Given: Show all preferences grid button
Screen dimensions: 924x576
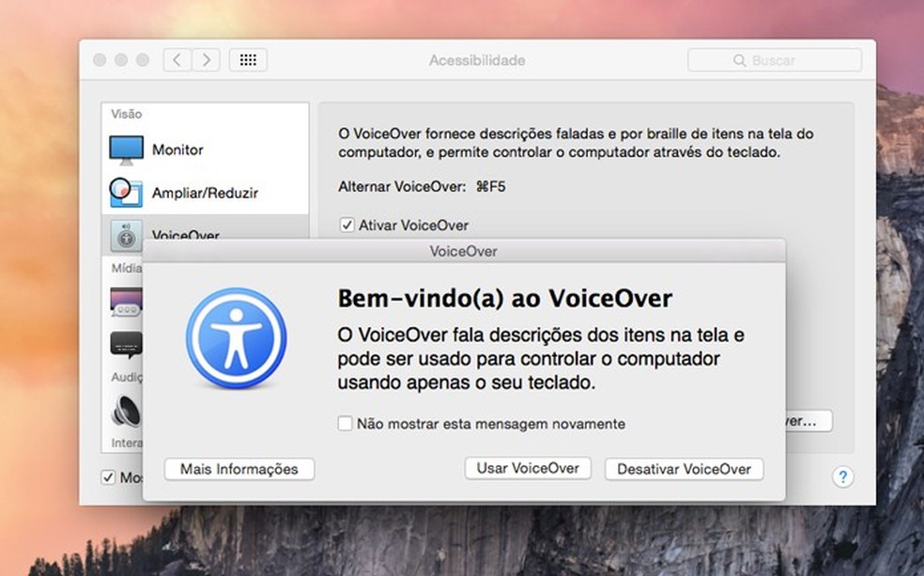Looking at the screenshot, I should click(x=248, y=60).
